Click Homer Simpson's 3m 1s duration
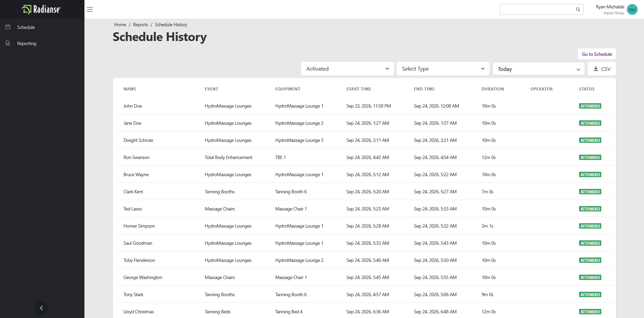The image size is (644, 318). click(487, 226)
